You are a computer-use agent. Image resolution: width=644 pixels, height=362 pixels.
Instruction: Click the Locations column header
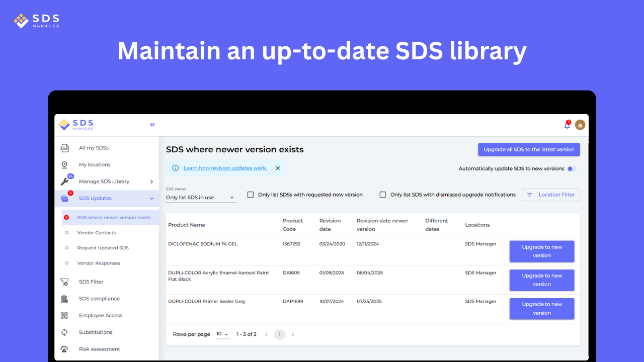477,225
